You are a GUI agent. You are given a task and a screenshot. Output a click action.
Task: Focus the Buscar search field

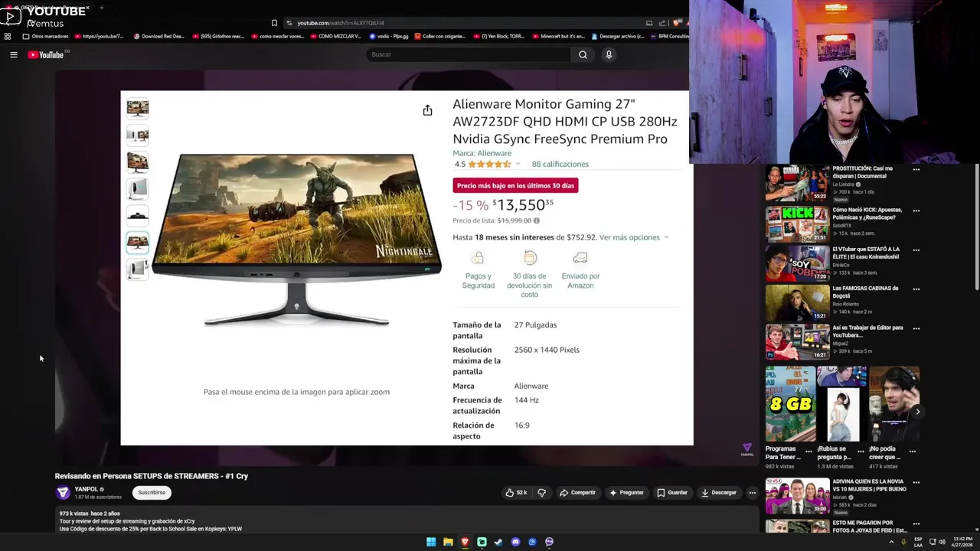point(468,54)
